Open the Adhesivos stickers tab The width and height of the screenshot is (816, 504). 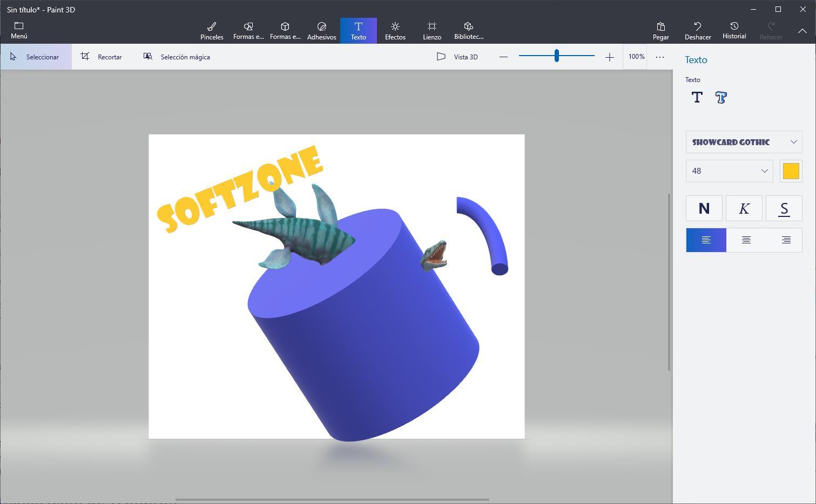(x=322, y=31)
